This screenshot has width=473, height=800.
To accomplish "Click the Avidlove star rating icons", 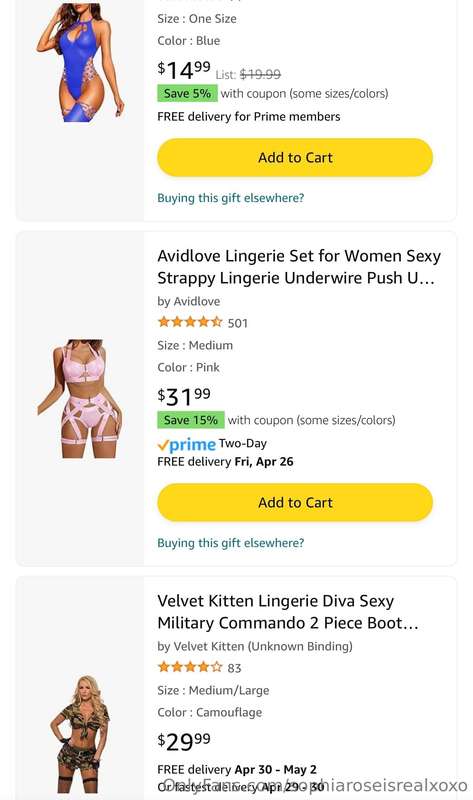I will coord(190,322).
